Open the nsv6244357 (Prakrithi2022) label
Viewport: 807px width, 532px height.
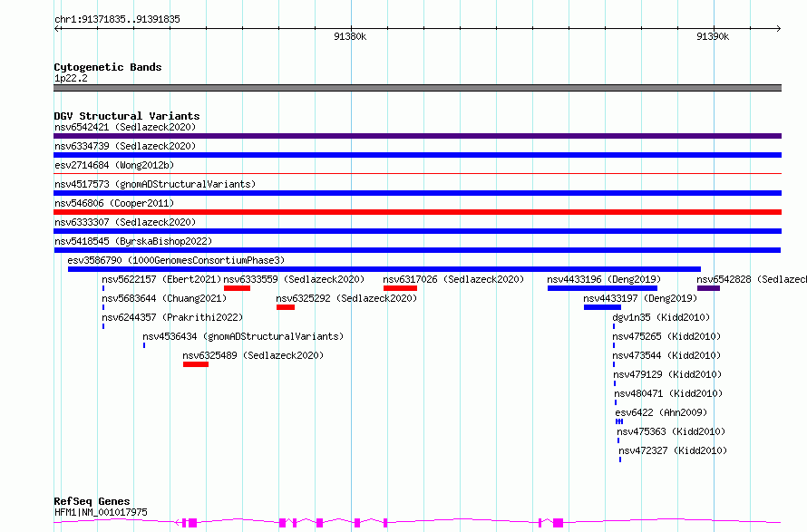click(172, 317)
